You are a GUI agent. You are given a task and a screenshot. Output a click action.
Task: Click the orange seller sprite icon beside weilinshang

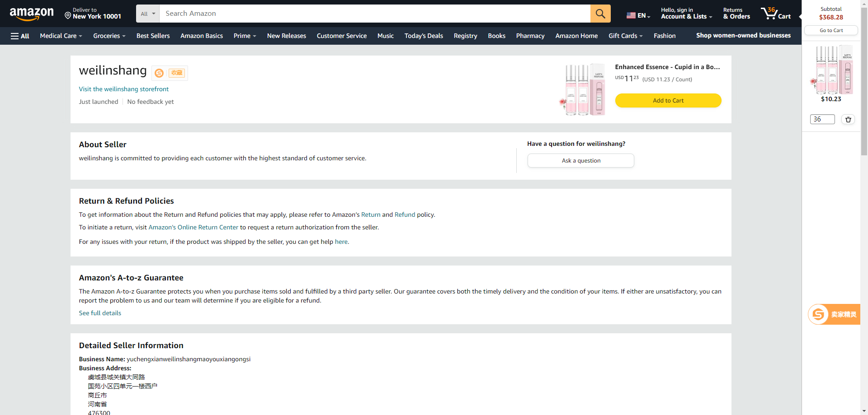[159, 73]
